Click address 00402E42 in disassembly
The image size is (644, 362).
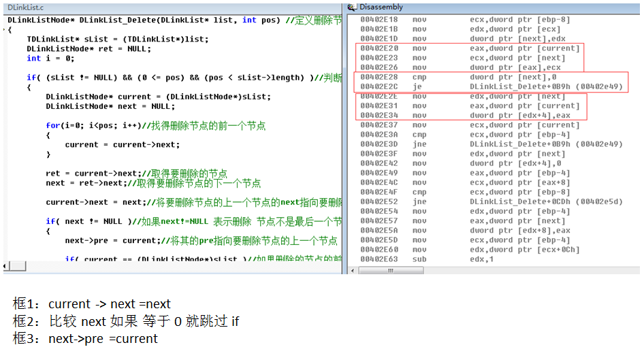(379, 163)
